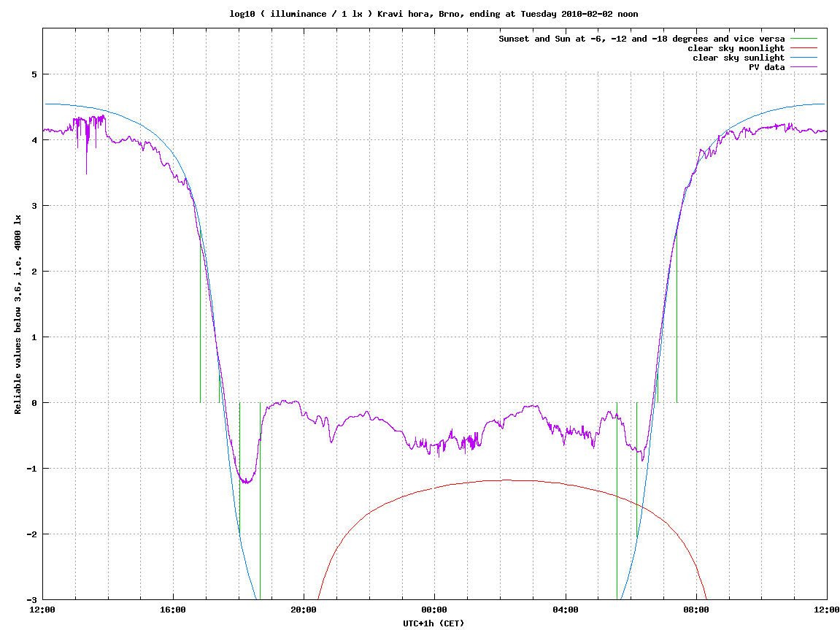Click the x-axis label 16:00

click(173, 610)
